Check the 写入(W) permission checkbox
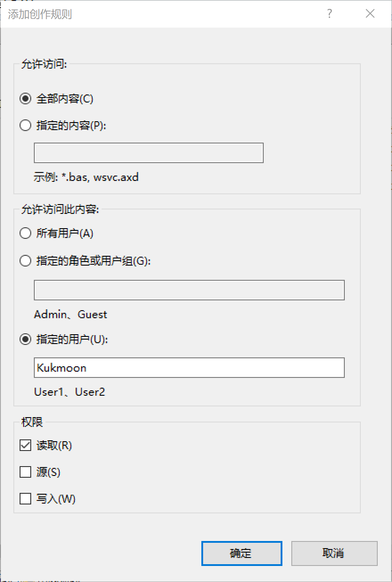 25,499
